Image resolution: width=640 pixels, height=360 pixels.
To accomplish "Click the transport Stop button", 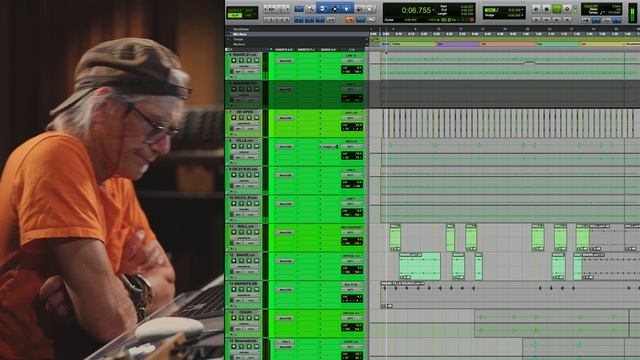I will point(547,9).
